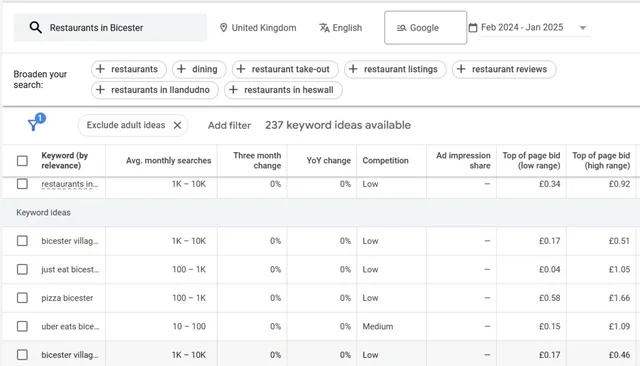
Task: Click the £0.04 low range bid cell
Action: 549,269
